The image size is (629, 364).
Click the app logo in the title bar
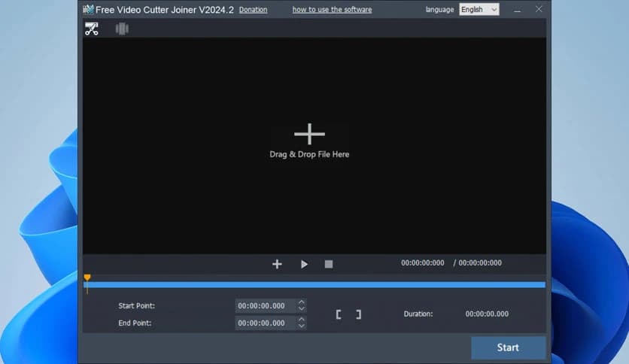coord(88,10)
